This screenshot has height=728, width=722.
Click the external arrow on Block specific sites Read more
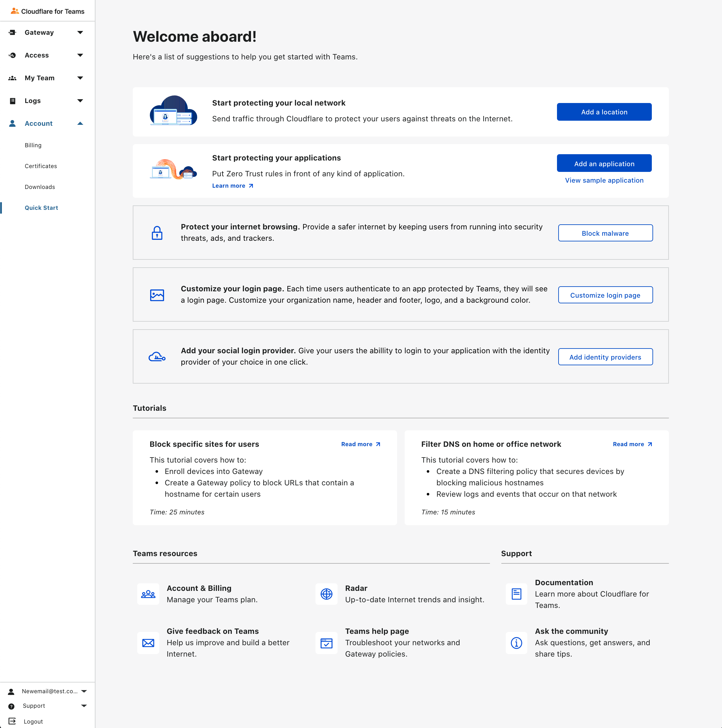[x=378, y=445]
